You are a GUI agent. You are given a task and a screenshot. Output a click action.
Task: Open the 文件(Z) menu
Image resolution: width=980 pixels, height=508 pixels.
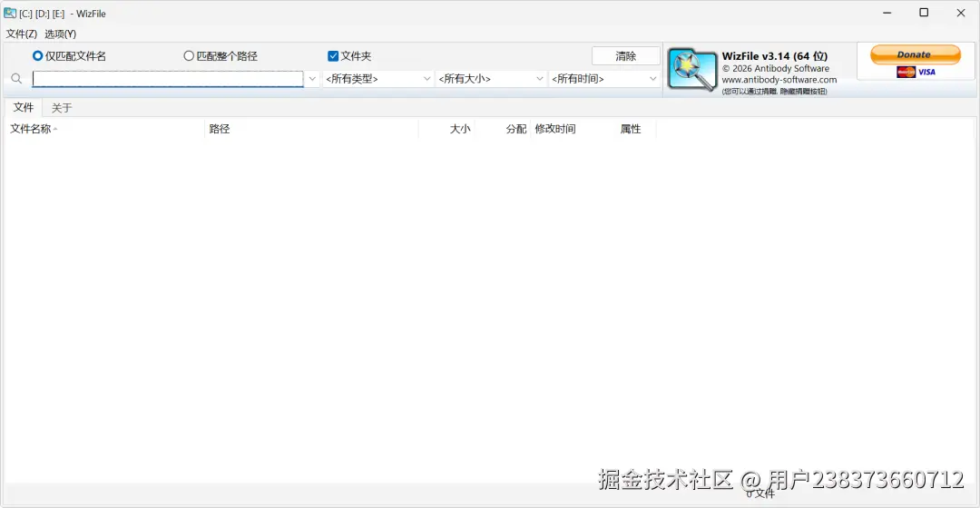[22, 34]
